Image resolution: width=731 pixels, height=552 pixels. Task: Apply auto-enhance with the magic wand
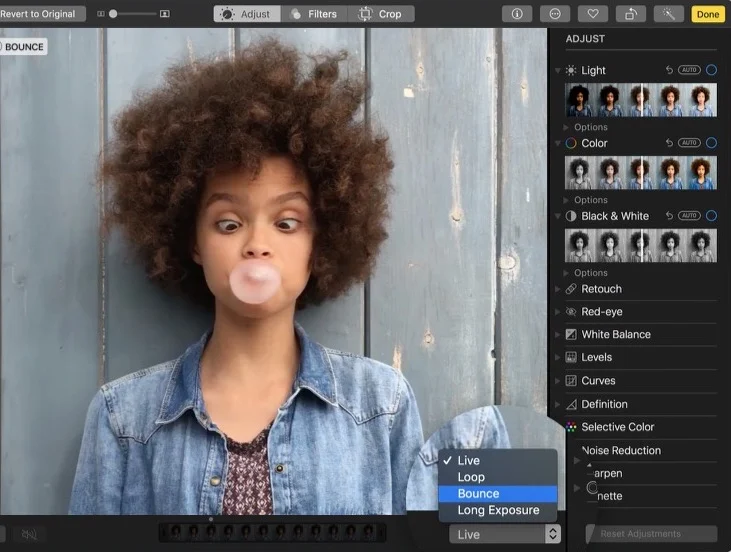(x=668, y=14)
